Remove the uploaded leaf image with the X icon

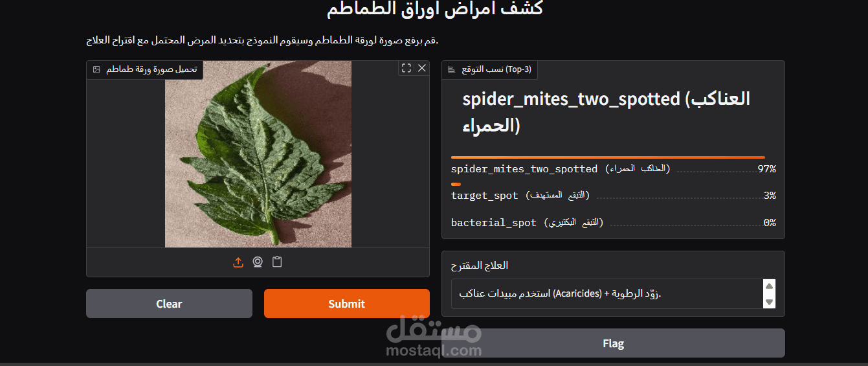[x=422, y=68]
